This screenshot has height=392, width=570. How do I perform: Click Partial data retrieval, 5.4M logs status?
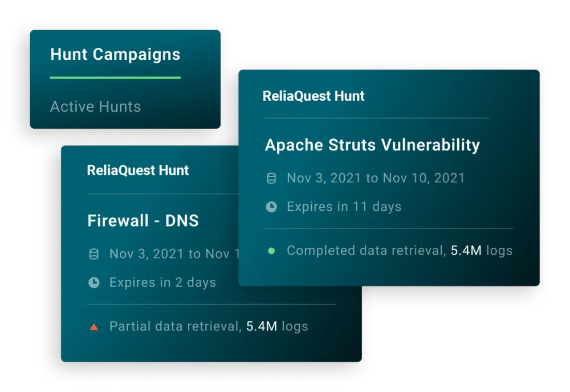(x=209, y=326)
